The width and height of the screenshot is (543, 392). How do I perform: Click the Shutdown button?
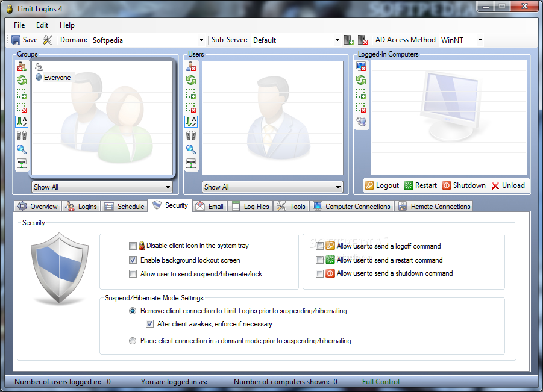[x=463, y=186]
